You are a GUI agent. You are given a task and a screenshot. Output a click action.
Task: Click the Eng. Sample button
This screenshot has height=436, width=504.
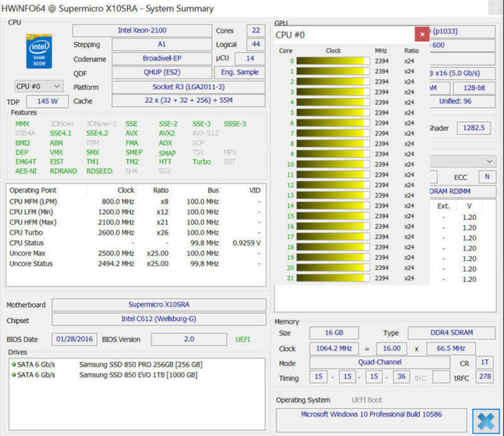click(239, 72)
